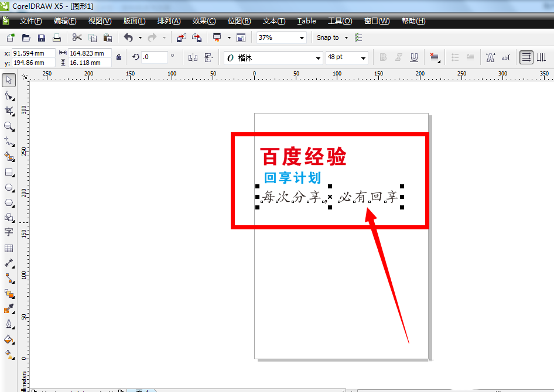The width and height of the screenshot is (554, 392).
Task: Select the Pick tool
Action: coord(9,80)
